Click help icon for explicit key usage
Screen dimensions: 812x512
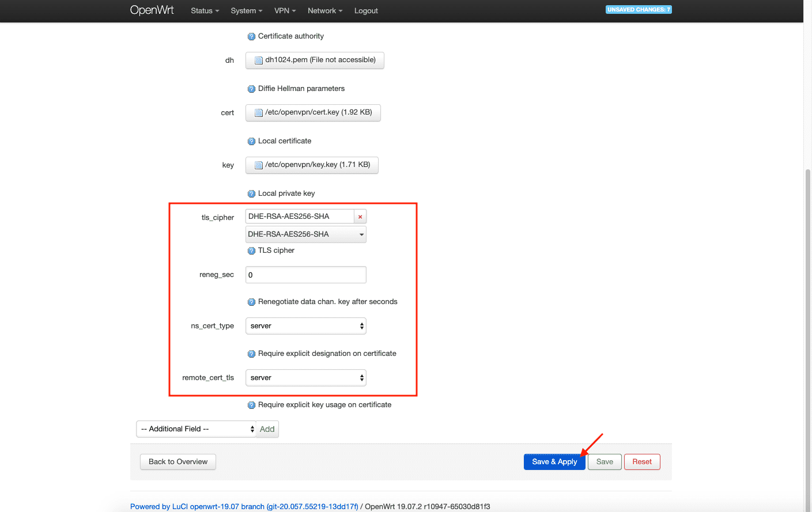(x=251, y=405)
